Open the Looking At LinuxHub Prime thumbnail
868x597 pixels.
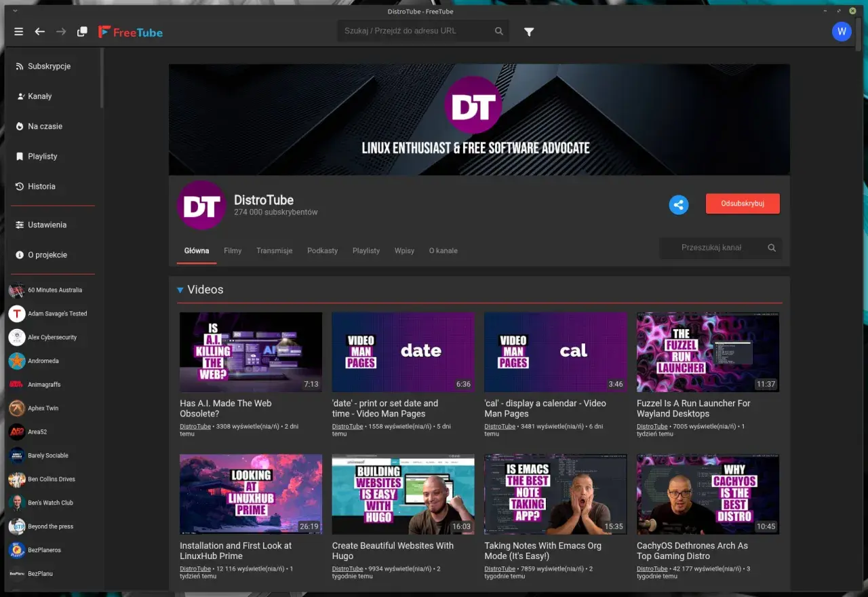pyautogui.click(x=251, y=495)
